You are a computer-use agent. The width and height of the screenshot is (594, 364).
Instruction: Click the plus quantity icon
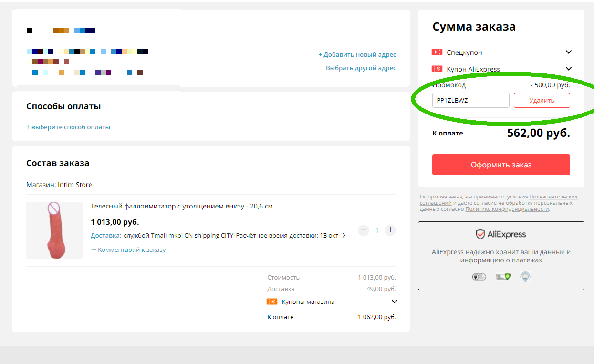(x=390, y=230)
